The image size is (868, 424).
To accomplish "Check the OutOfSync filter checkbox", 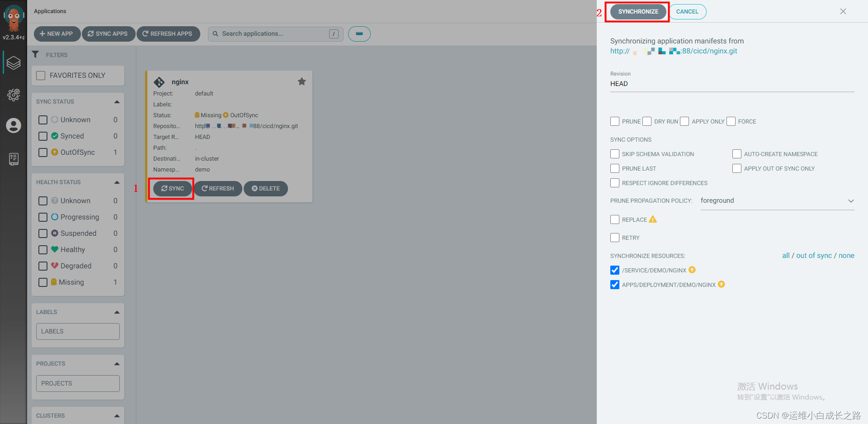I will [43, 152].
